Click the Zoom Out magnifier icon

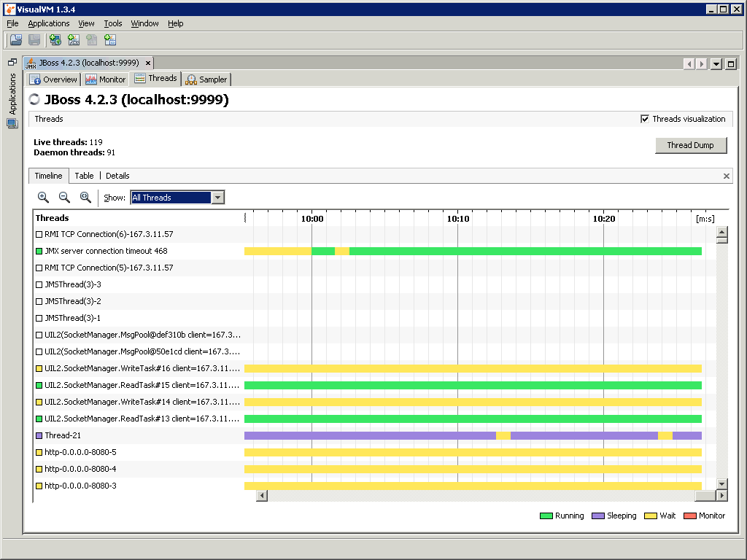[x=64, y=197]
